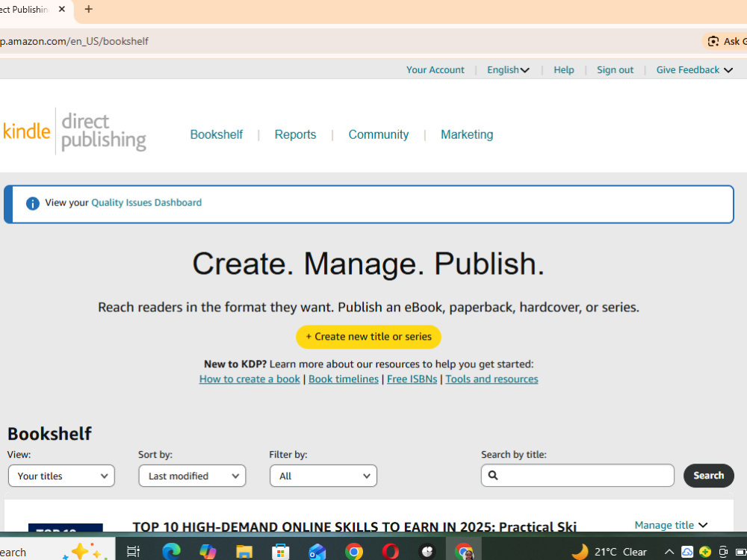Click the Kindle Direct Publishing logo
This screenshot has height=560, width=747.
click(x=74, y=131)
